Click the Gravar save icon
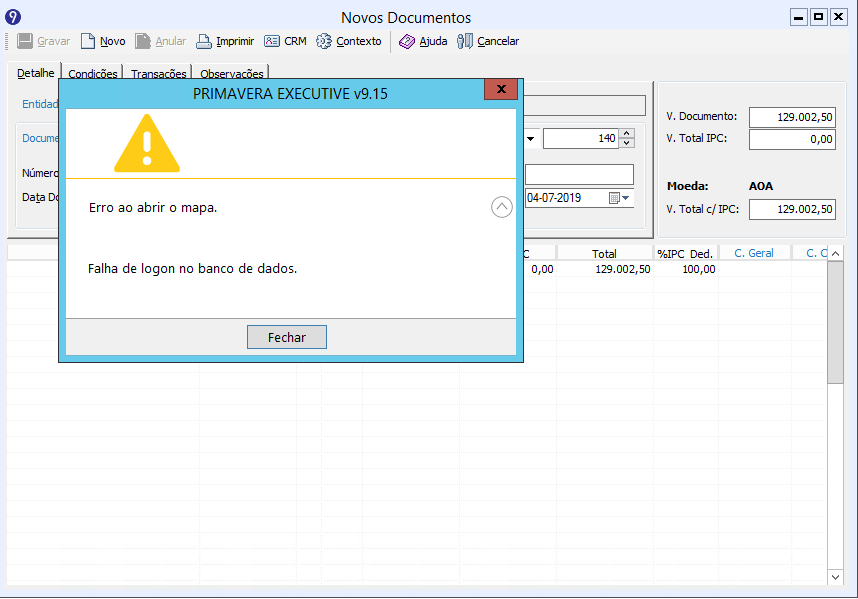This screenshot has width=858, height=599. [x=25, y=42]
